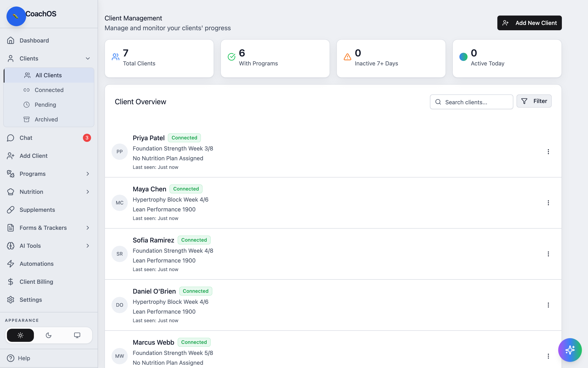Click the Nutrition chef hat icon
This screenshot has width=588, height=368.
point(10,192)
